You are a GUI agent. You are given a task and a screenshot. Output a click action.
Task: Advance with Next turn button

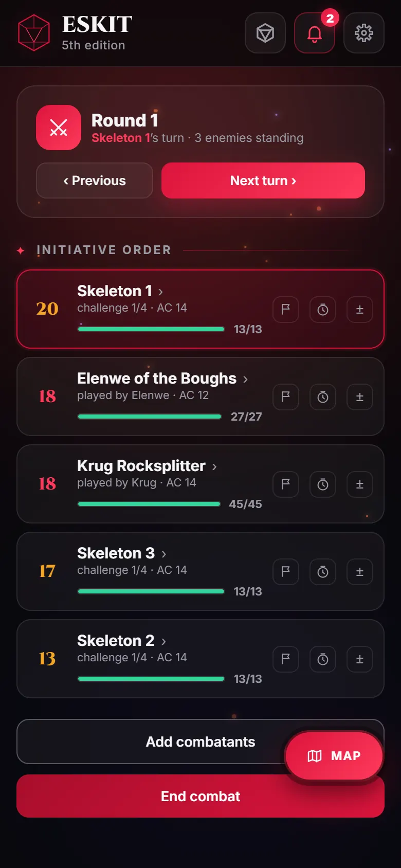(x=263, y=180)
